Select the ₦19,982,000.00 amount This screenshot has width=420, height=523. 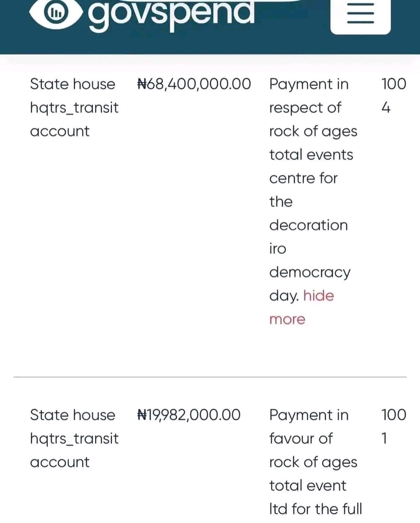(188, 415)
